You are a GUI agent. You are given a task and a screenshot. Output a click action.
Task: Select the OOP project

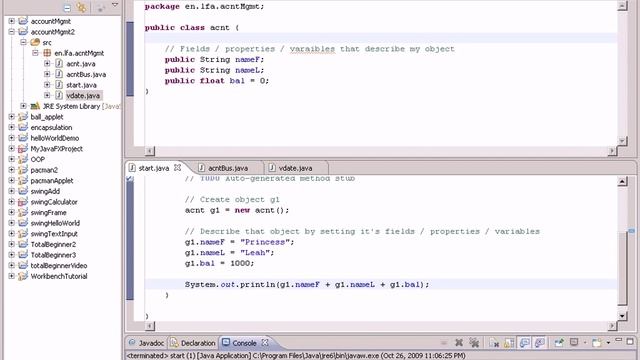pyautogui.click(x=38, y=159)
